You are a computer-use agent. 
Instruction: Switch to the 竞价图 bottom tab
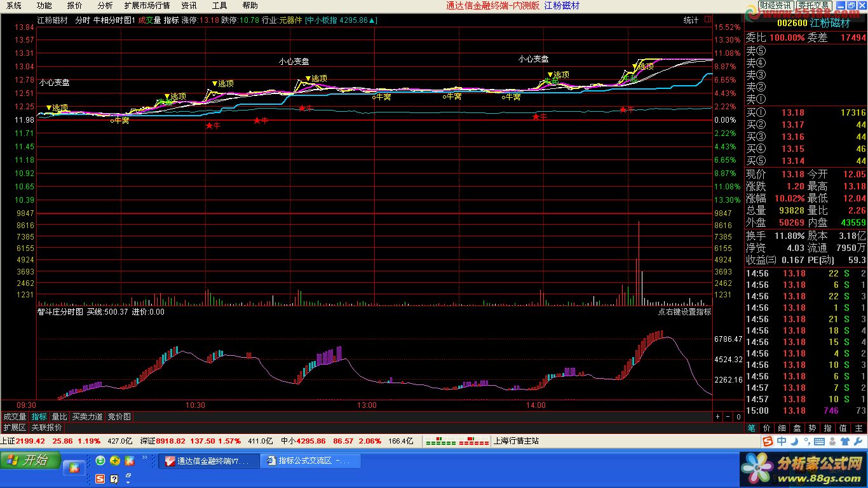119,417
